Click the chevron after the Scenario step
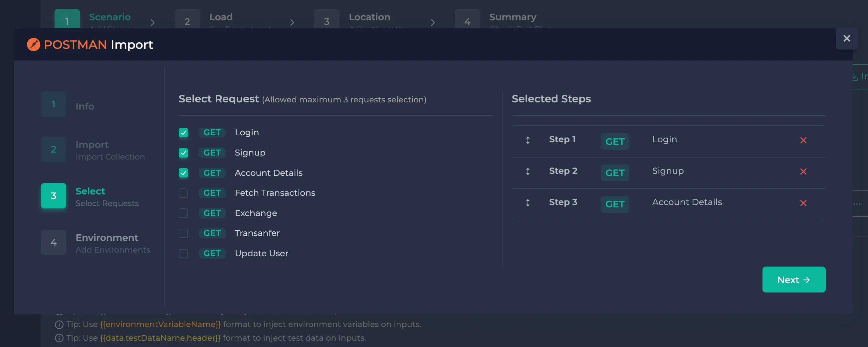Viewport: 868px width, 347px height. (x=153, y=22)
